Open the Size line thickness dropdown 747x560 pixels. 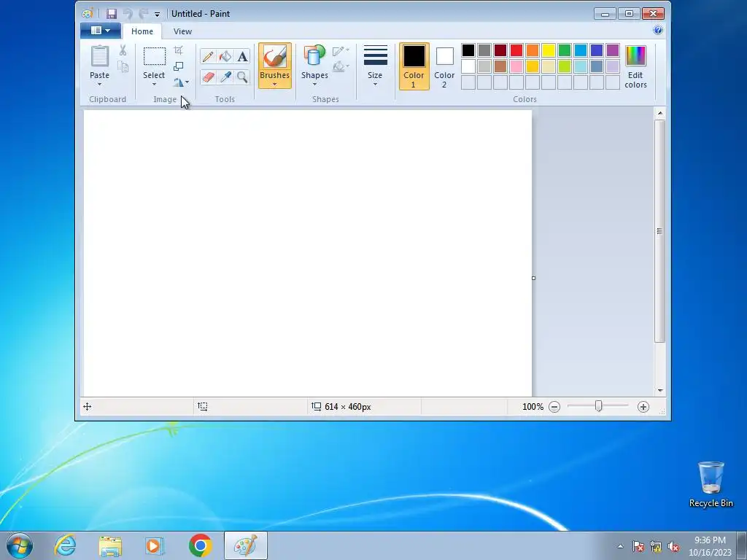tap(375, 66)
